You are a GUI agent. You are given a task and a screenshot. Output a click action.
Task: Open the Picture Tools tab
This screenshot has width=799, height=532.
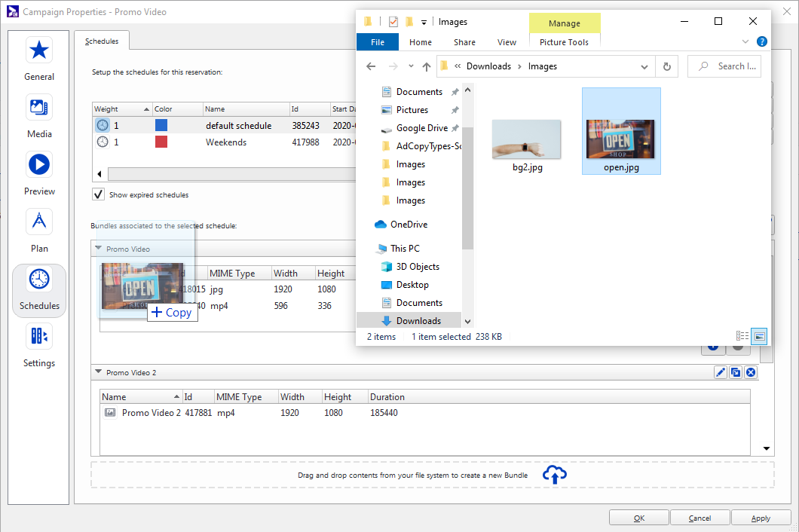point(564,42)
